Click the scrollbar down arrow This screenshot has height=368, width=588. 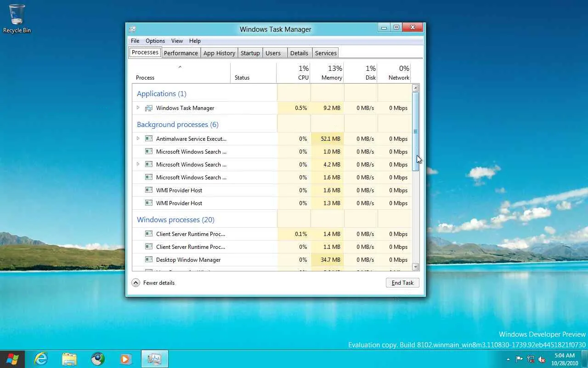(416, 267)
